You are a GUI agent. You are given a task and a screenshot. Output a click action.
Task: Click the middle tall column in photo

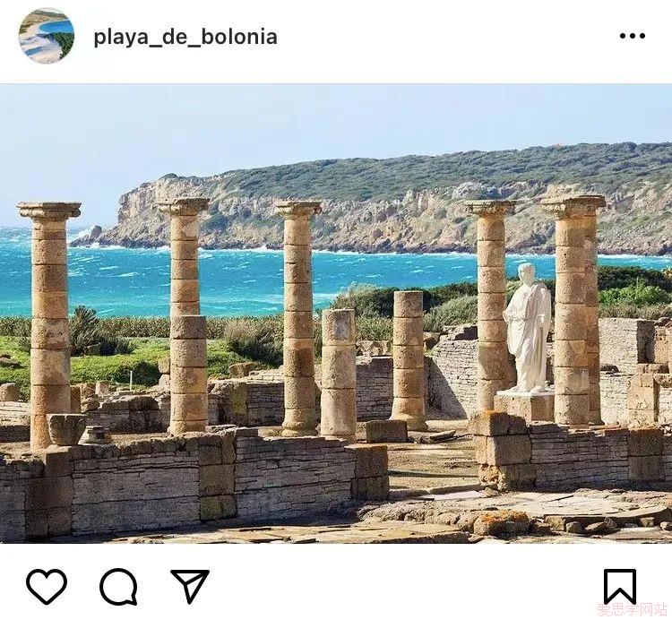point(298,319)
